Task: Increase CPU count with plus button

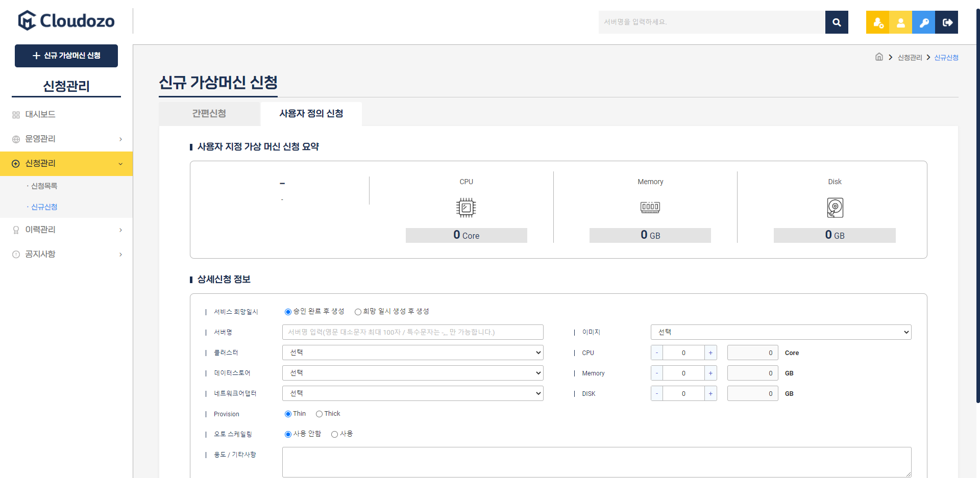Action: click(710, 353)
